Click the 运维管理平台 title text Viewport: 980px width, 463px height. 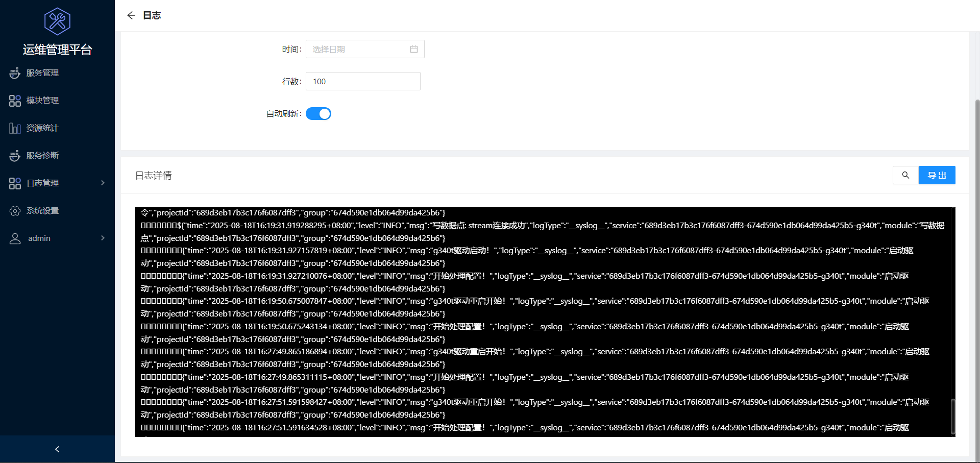[x=57, y=50]
